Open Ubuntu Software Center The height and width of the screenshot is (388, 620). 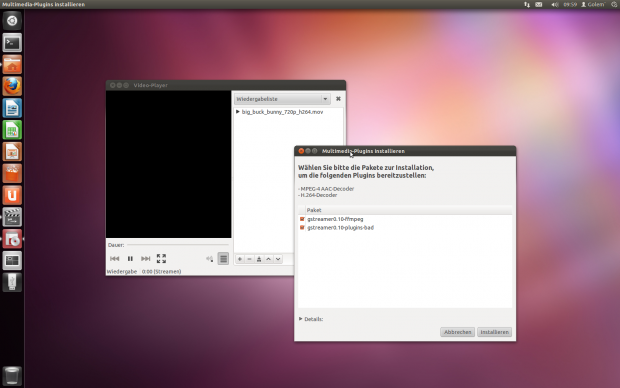coord(12,173)
